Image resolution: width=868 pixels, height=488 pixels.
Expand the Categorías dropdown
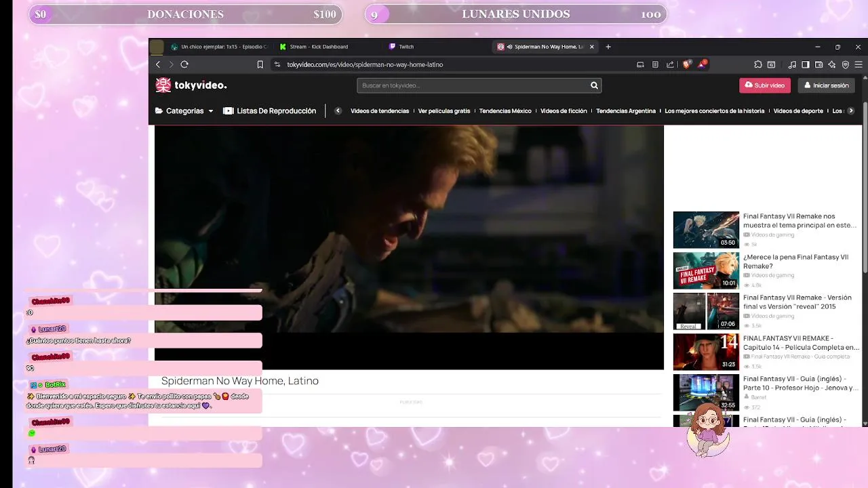(184, 110)
